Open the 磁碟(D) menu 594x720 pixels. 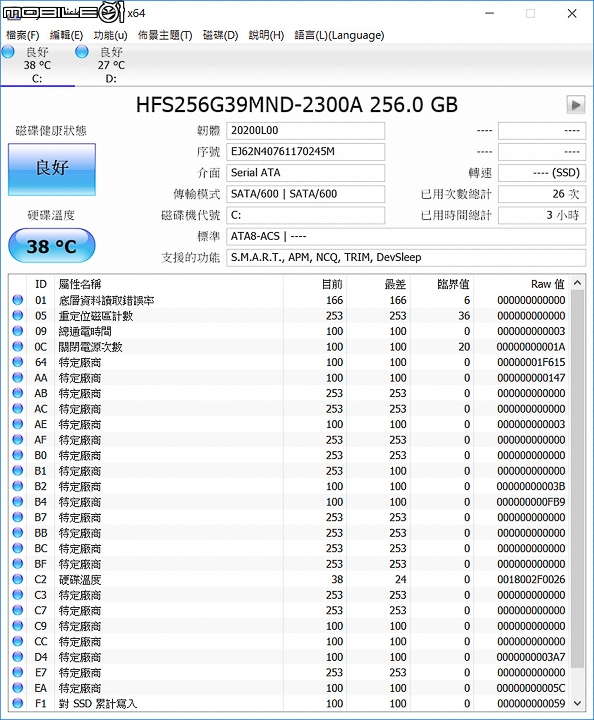[x=220, y=35]
